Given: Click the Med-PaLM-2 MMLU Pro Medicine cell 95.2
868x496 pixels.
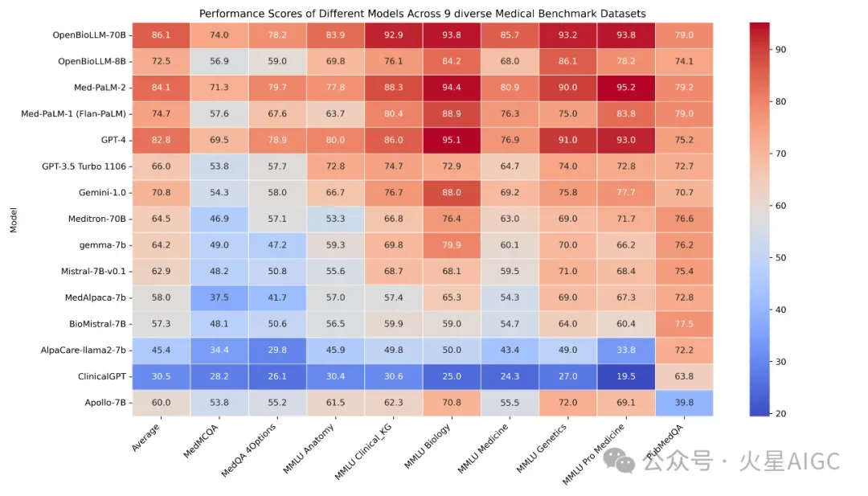Looking at the screenshot, I should 626,88.
